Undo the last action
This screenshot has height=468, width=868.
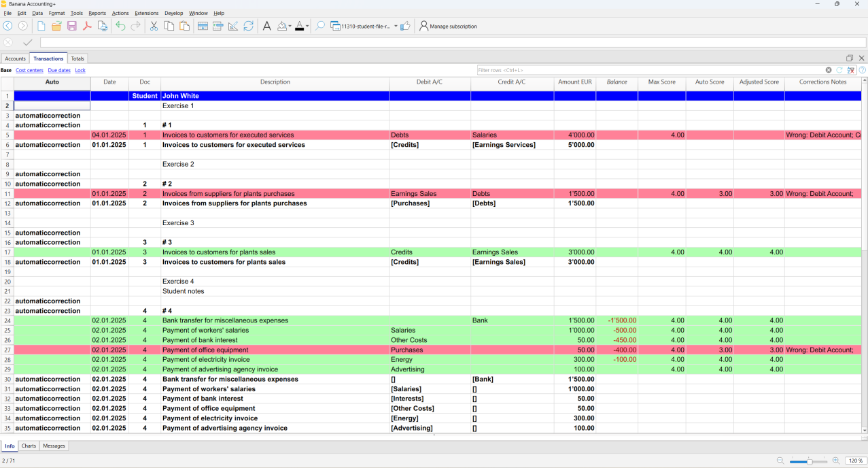(120, 26)
